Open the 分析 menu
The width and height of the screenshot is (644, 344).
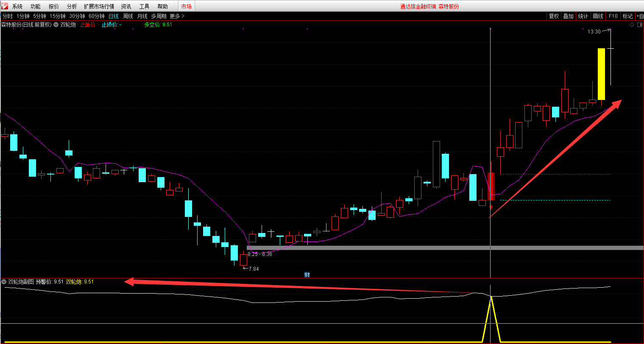coord(72,6)
